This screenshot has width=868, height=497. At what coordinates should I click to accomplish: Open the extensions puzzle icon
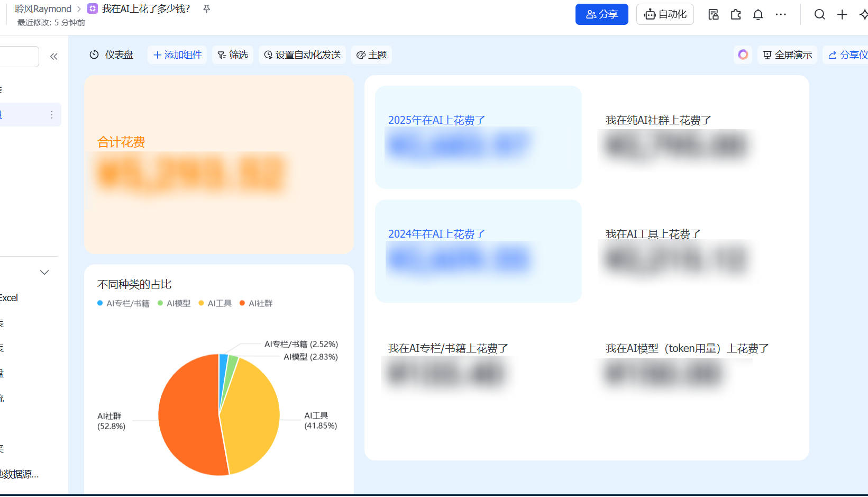tap(736, 14)
